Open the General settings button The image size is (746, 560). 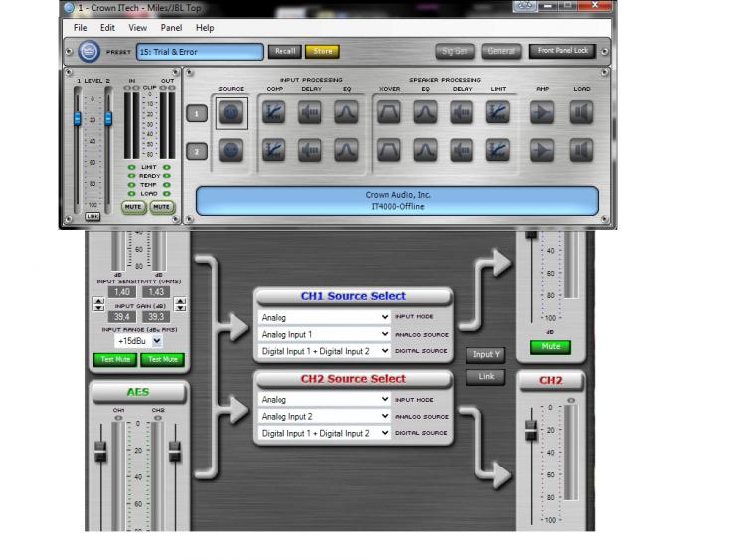coord(501,51)
